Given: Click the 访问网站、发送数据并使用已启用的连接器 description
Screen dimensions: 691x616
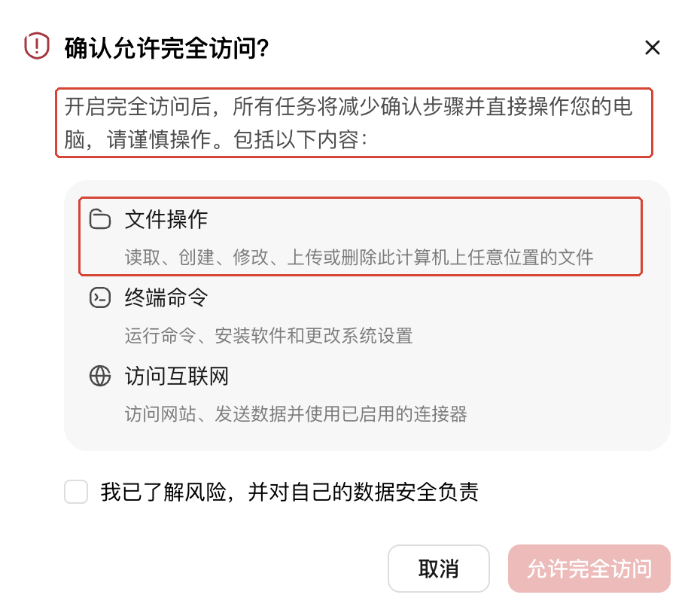Looking at the screenshot, I should 296,414.
